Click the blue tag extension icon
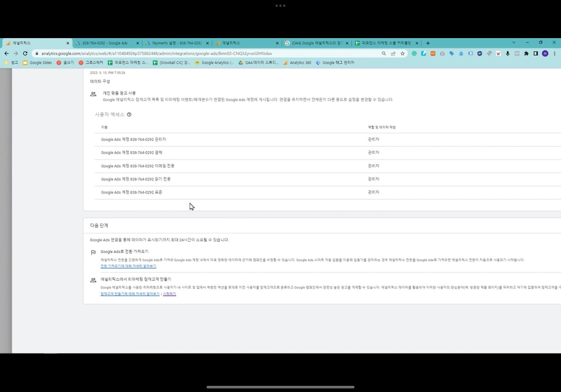Viewport: 561px width, 392px height. click(451, 53)
